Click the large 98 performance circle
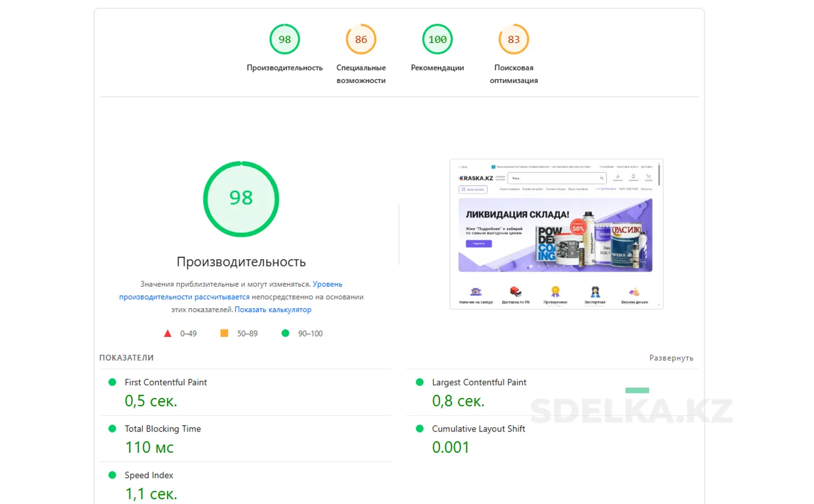This screenshot has width=814, height=504. (x=241, y=199)
